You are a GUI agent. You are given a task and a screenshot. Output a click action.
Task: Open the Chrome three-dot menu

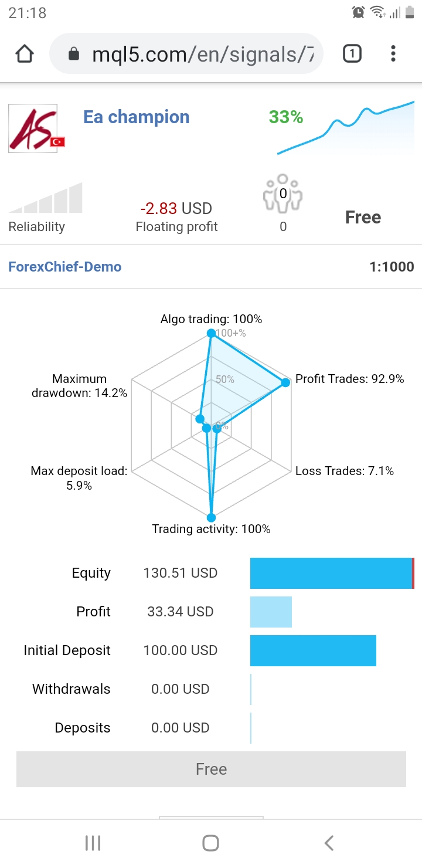pyautogui.click(x=393, y=54)
